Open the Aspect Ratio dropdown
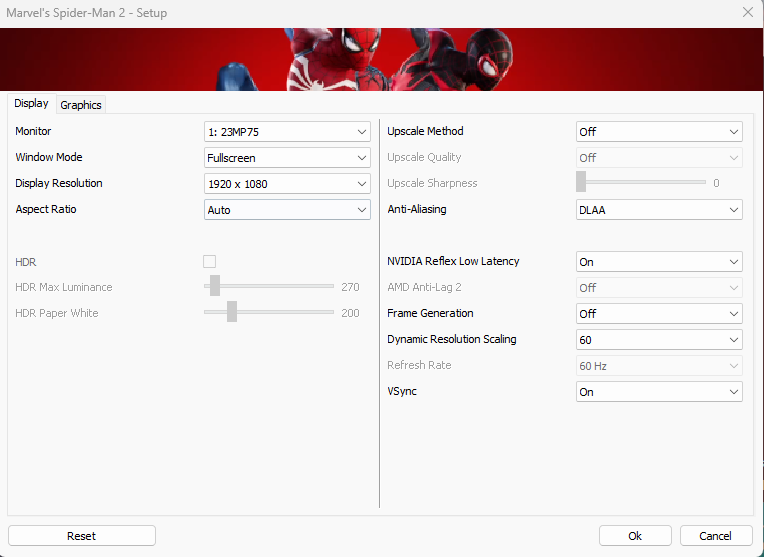The image size is (764, 557). (x=287, y=210)
